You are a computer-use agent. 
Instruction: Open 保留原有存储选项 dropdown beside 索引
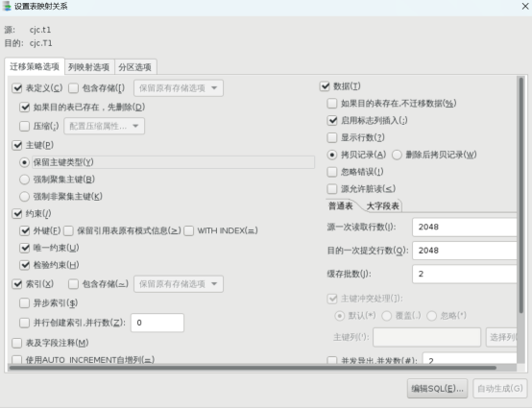179,284
